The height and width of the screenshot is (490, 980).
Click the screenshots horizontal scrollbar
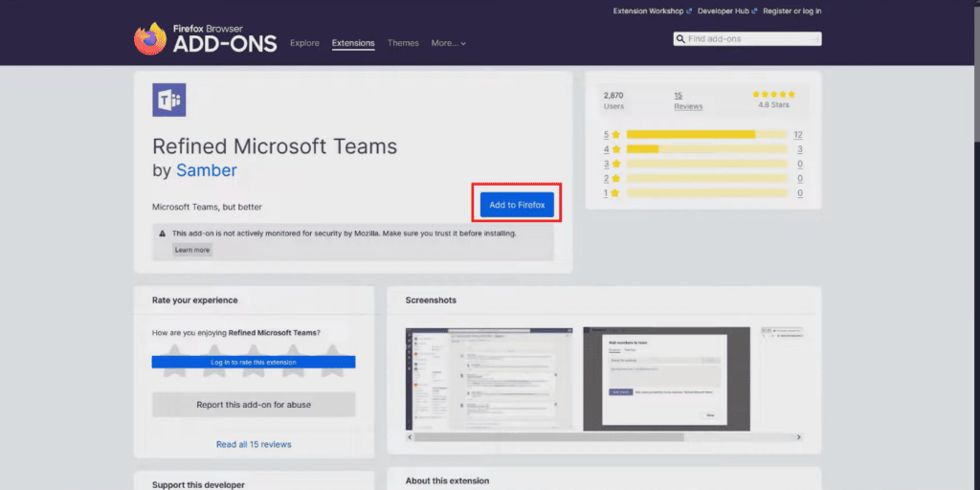548,437
